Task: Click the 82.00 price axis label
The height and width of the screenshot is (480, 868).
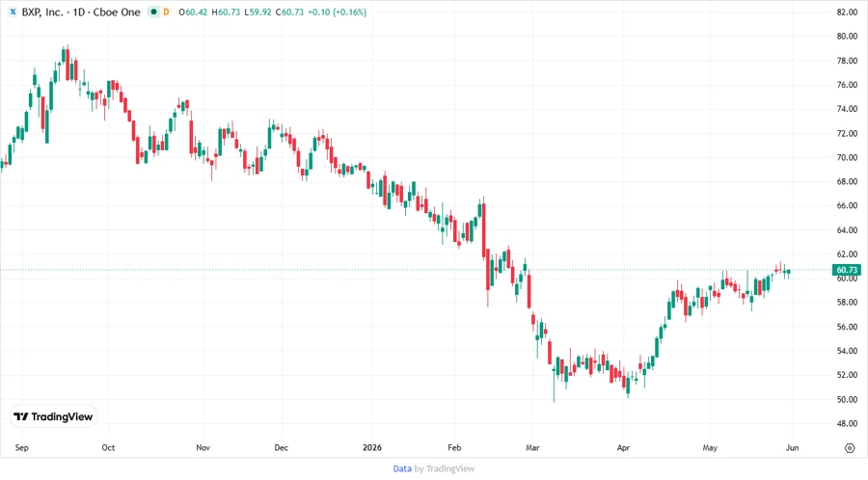Action: pos(847,13)
